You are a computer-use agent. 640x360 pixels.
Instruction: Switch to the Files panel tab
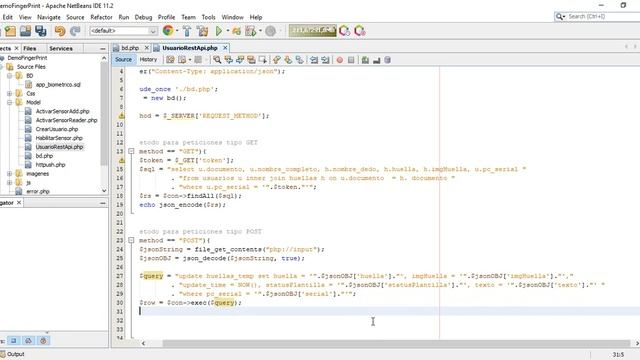tap(29, 48)
